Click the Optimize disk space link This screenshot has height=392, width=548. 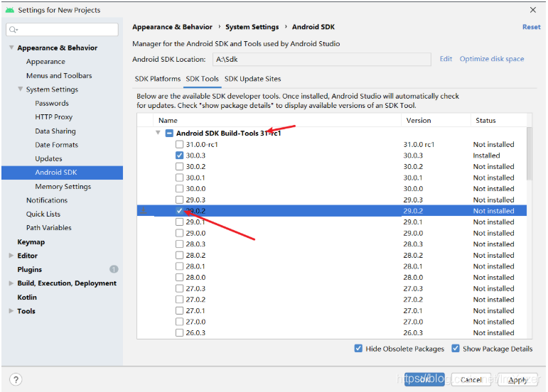tap(492, 59)
